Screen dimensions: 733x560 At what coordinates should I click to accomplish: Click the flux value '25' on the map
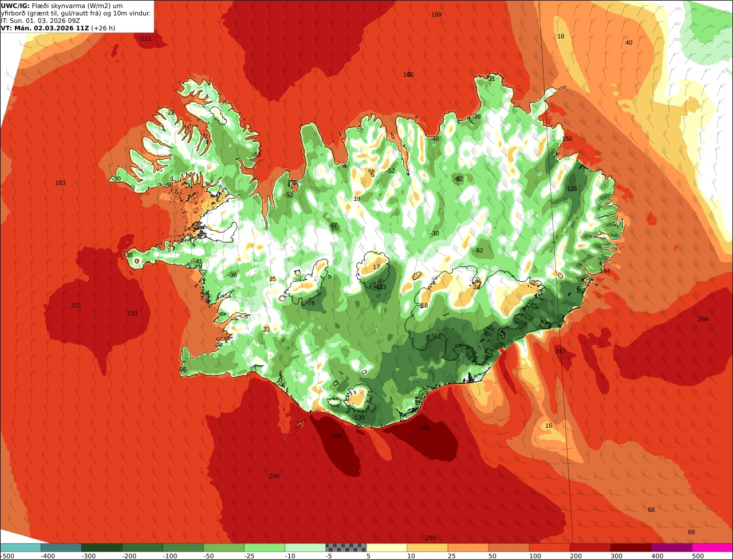[273, 279]
